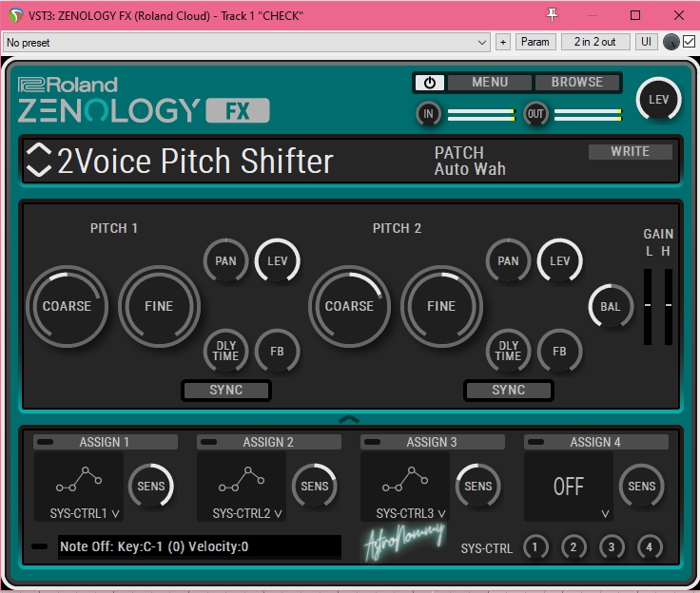Pin the plugin window on top
The height and width of the screenshot is (593, 700).
[x=553, y=15]
